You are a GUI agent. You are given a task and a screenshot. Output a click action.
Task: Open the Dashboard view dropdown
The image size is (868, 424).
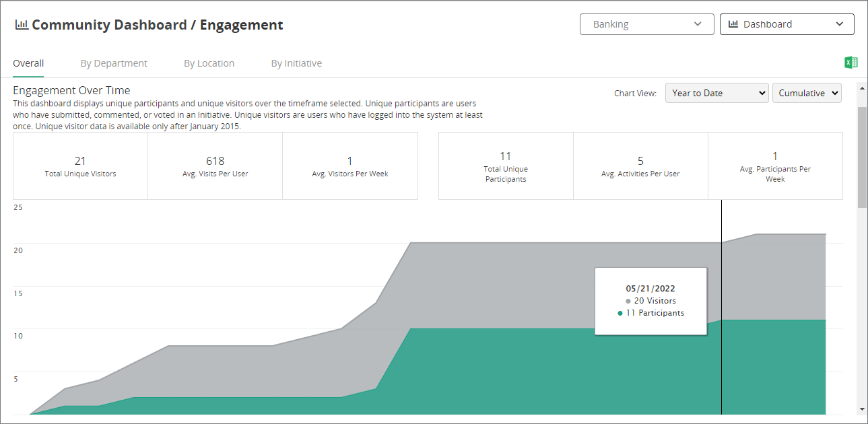click(787, 24)
